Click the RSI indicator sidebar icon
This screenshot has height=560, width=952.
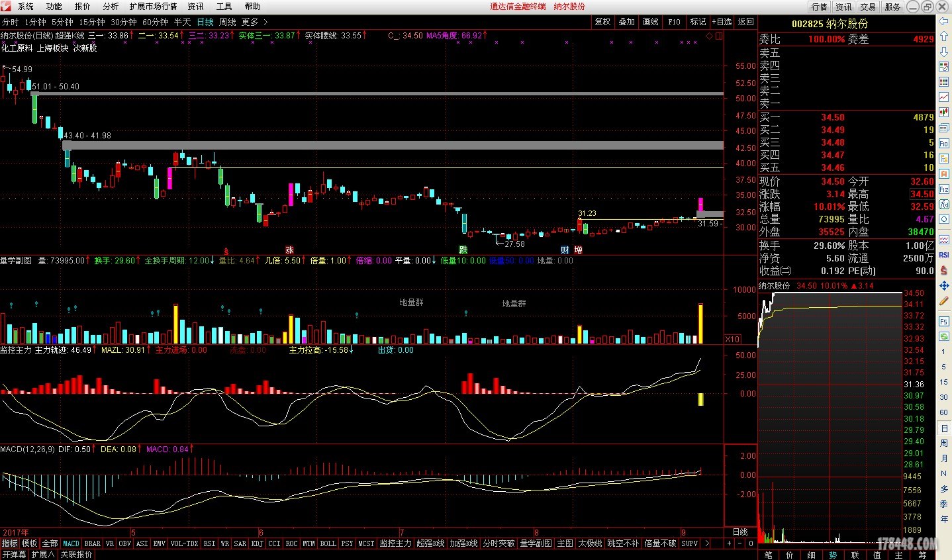click(x=944, y=254)
